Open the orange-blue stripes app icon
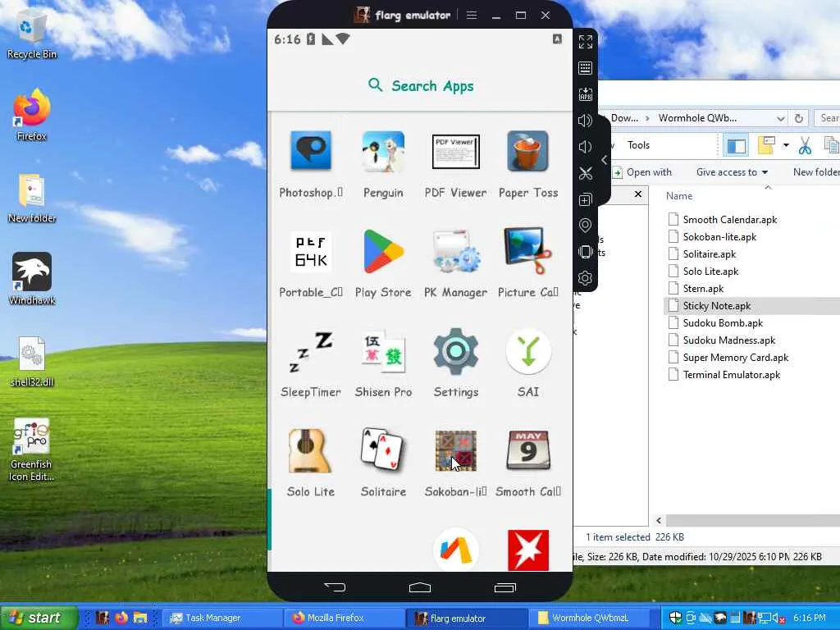The width and height of the screenshot is (840, 630). 456,550
